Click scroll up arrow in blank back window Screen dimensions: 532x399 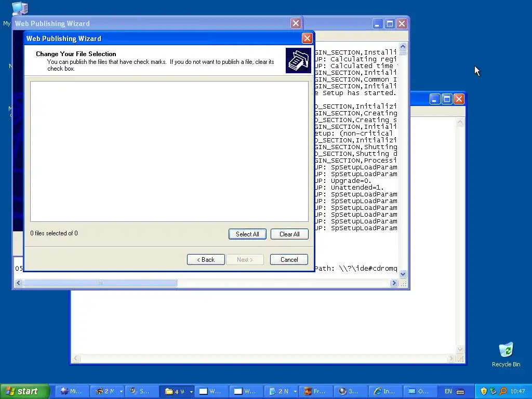point(460,122)
